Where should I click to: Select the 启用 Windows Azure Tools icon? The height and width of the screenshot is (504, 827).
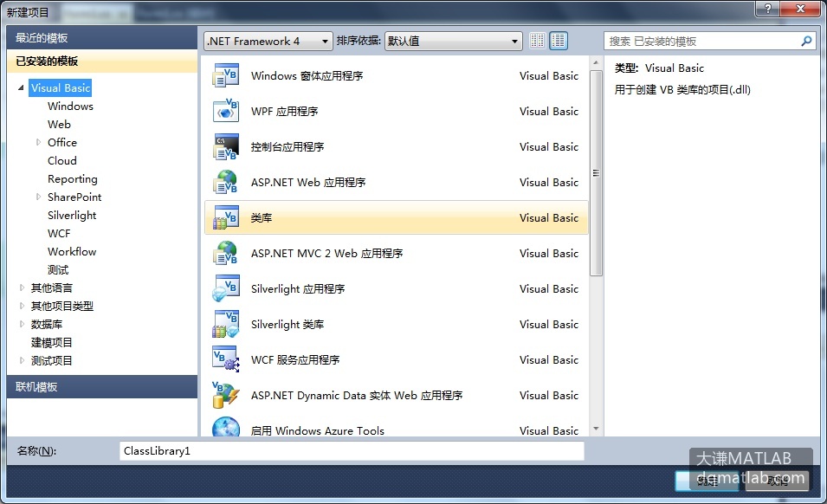pyautogui.click(x=226, y=427)
